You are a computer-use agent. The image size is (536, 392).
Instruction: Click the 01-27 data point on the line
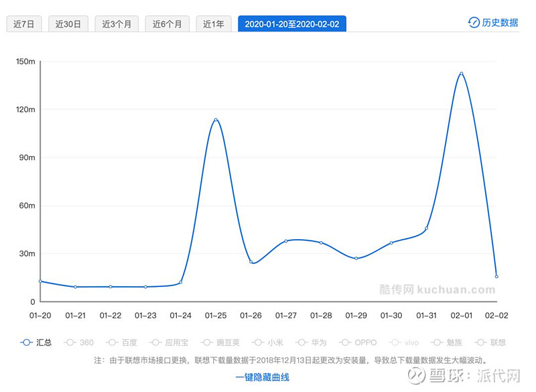pyautogui.click(x=286, y=241)
